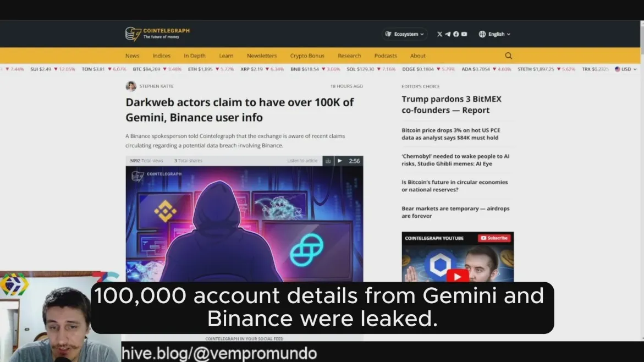Click the Cointelegraph logo

[158, 34]
